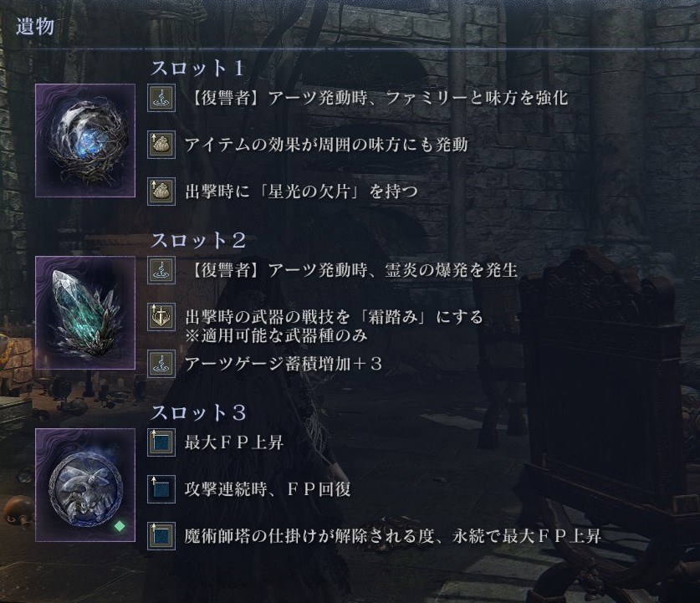
Task: Click the arts icon beside 霊炎の爆発を発生
Action: click(161, 270)
